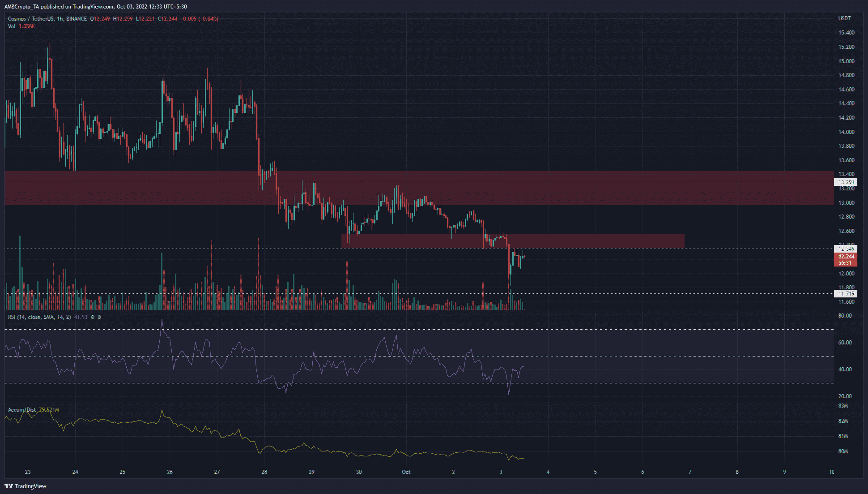Click date label 28 on time axis
This screenshot has width=868, height=494.
[264, 472]
